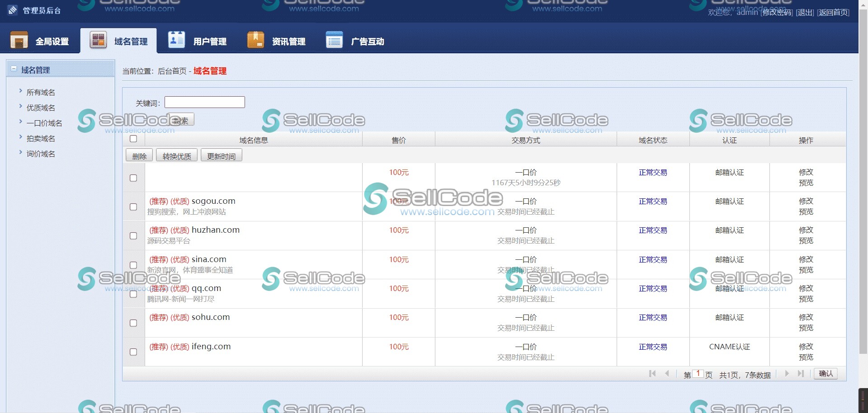Open 一口价域名 in the sidebar

[x=44, y=123]
